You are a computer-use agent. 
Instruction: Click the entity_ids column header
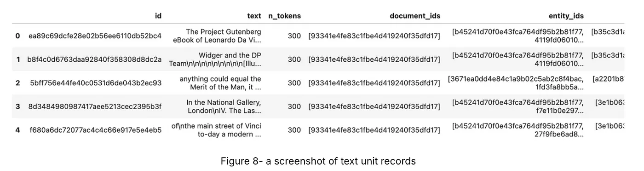pyautogui.click(x=566, y=16)
